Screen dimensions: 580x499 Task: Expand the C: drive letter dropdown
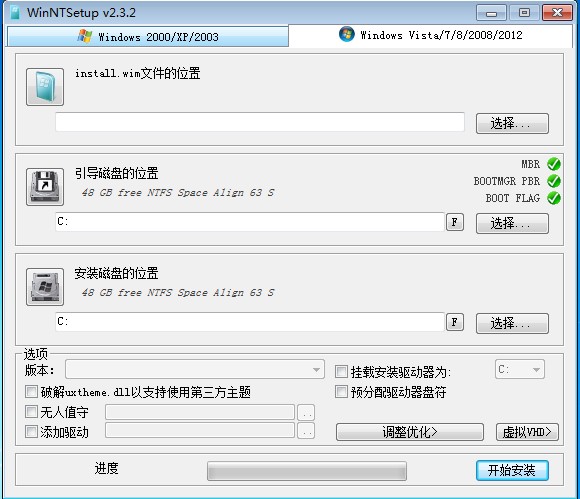pos(520,369)
